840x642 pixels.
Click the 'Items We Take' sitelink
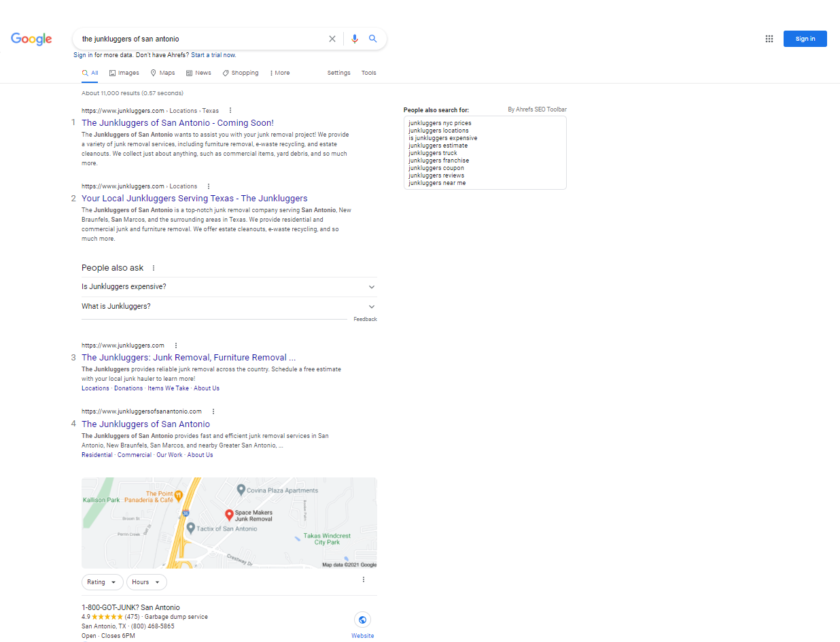coord(169,388)
